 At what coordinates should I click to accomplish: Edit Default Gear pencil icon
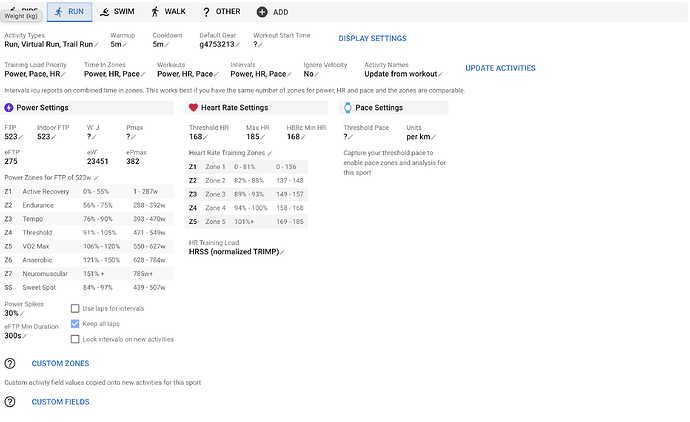click(x=238, y=44)
